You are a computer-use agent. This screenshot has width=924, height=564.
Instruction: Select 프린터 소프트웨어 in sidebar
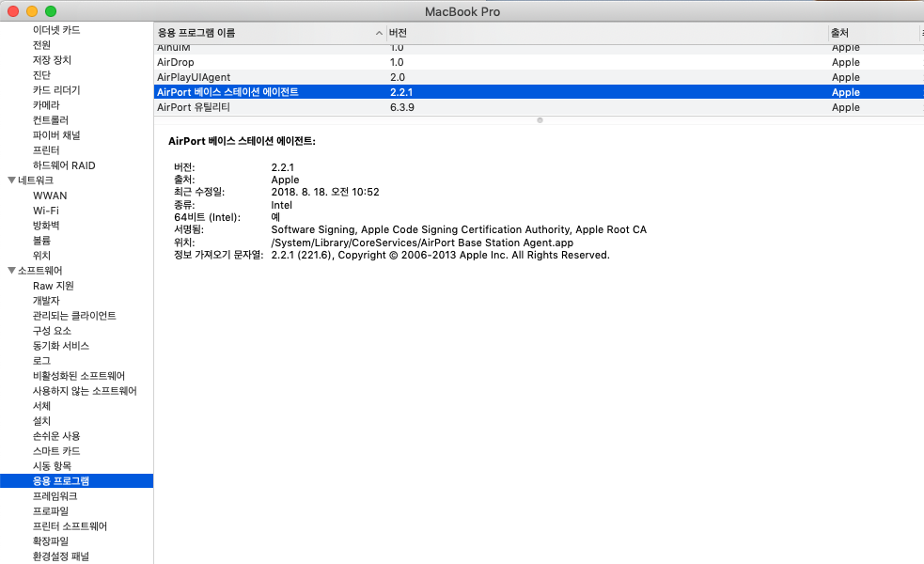(x=70, y=526)
